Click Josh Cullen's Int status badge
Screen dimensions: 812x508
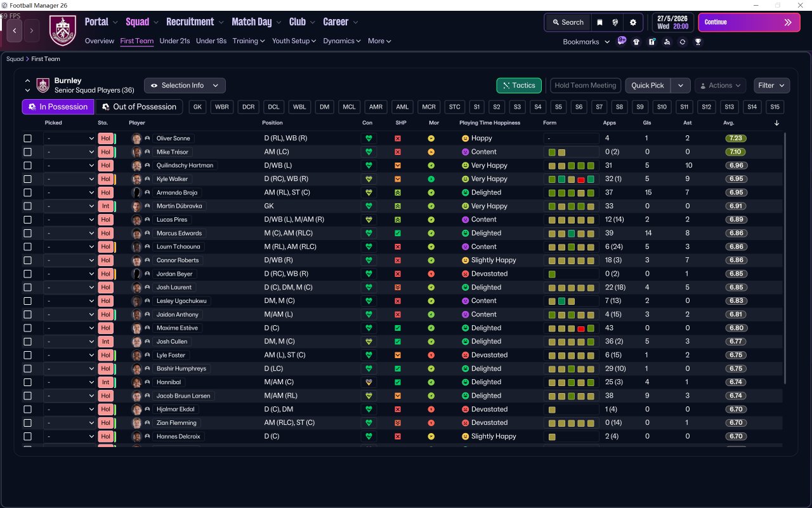coord(105,342)
